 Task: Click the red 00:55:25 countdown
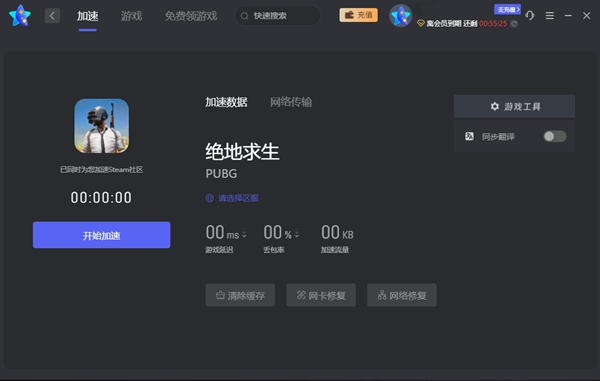click(x=493, y=24)
